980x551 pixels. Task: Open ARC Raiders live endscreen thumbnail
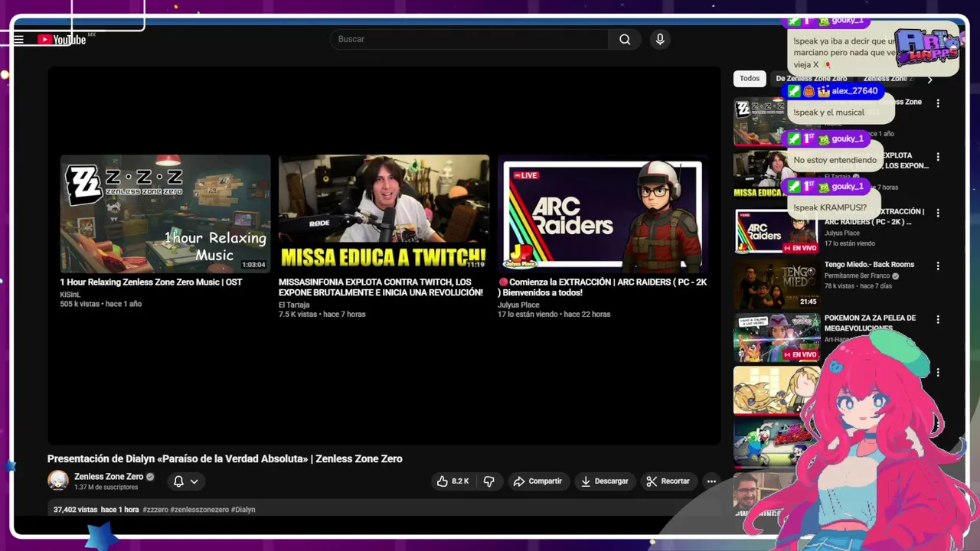click(603, 214)
